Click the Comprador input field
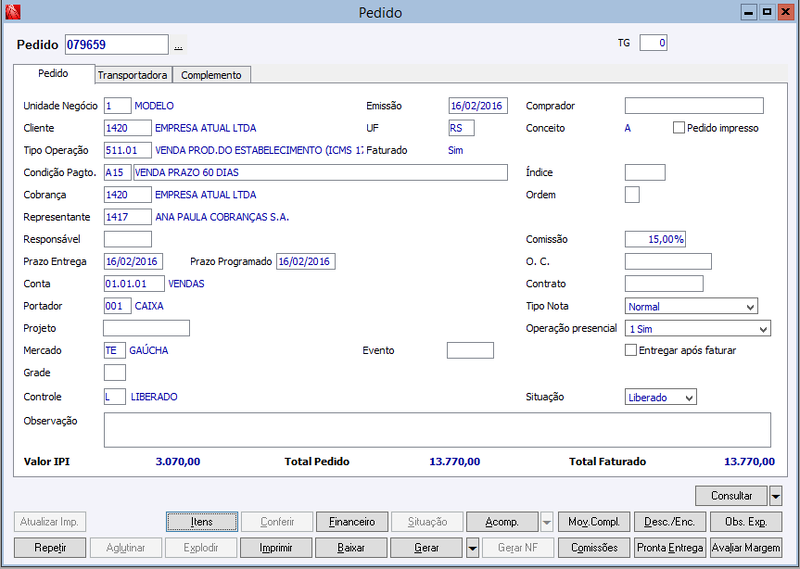Image resolution: width=800 pixels, height=569 pixels. pos(694,106)
